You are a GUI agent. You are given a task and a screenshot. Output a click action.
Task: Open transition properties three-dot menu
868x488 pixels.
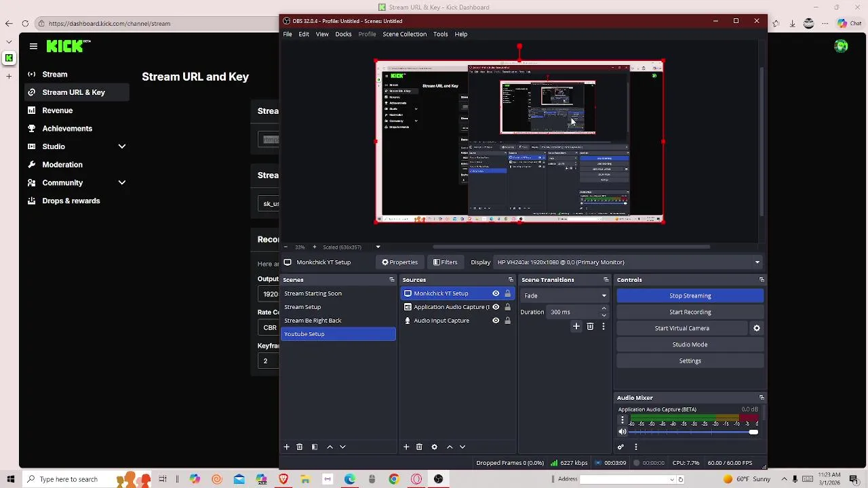click(x=603, y=327)
